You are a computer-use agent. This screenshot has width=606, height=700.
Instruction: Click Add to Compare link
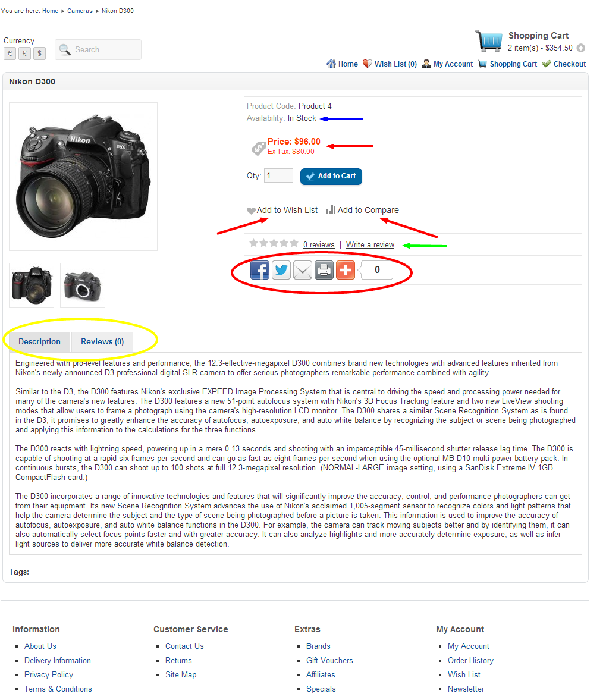[x=368, y=210]
